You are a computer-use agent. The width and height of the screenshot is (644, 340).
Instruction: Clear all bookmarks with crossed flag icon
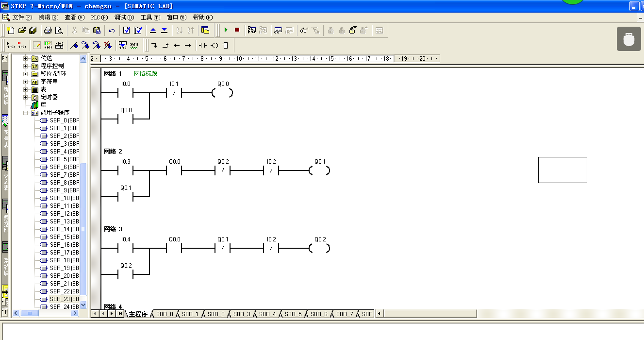(108, 45)
